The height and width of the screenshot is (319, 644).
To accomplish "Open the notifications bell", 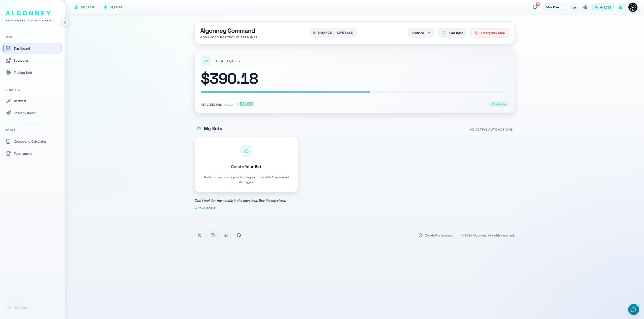I will pyautogui.click(x=535, y=7).
